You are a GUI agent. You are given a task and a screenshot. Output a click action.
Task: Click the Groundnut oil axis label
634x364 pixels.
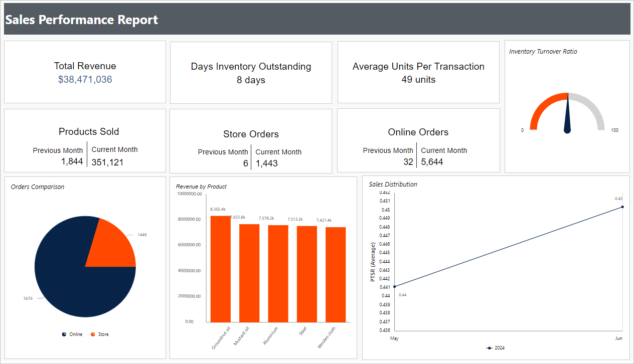(x=221, y=337)
